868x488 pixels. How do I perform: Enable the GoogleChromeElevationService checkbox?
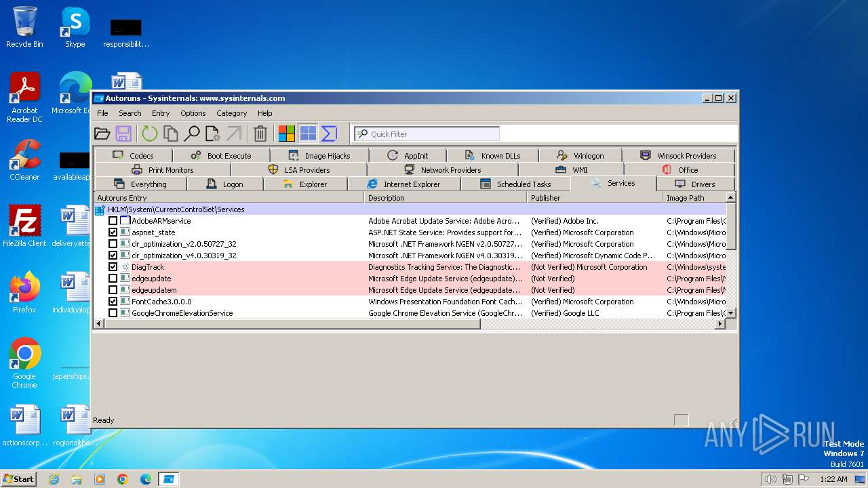[113, 313]
